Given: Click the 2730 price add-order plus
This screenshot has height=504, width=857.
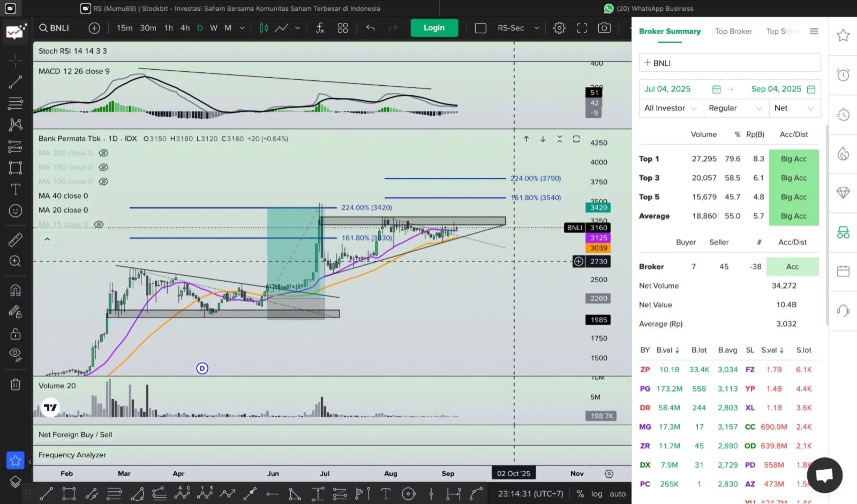Looking at the screenshot, I should [578, 261].
